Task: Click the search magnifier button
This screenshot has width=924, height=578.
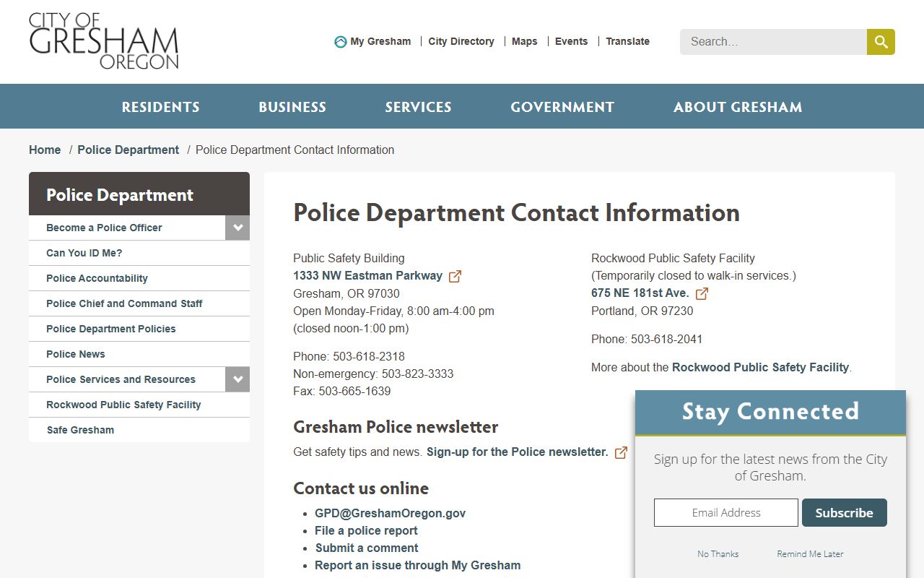Action: click(881, 42)
